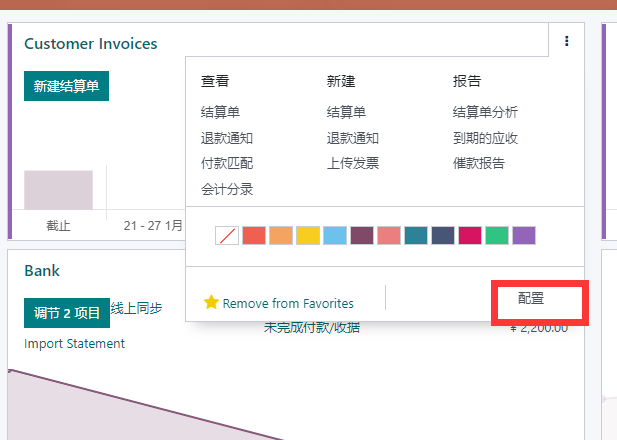Click the three-dot kebab menu icon
This screenshot has height=440, width=617.
[x=567, y=41]
